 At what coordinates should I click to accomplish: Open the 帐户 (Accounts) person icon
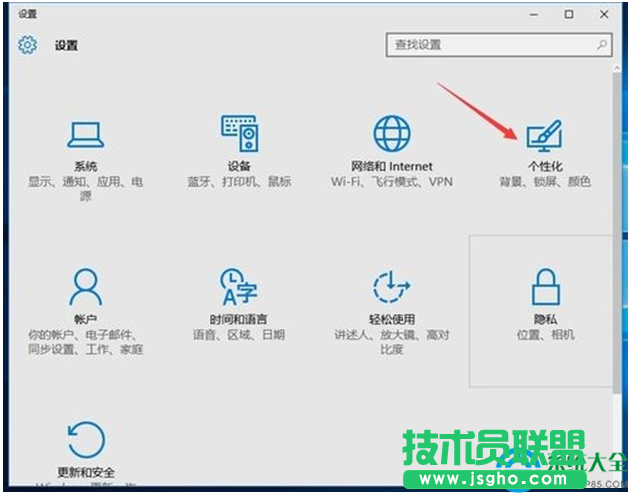[86, 287]
